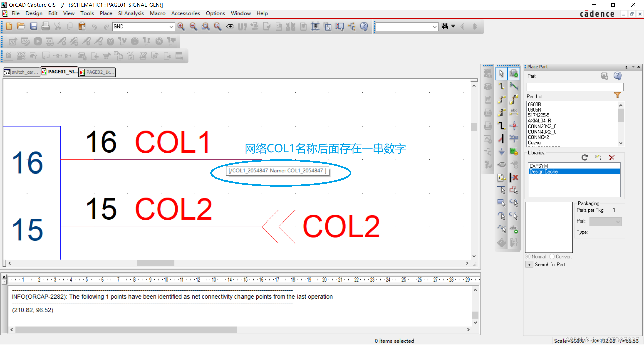
Task: Open Place Part help with question mark button
Action: click(x=618, y=76)
